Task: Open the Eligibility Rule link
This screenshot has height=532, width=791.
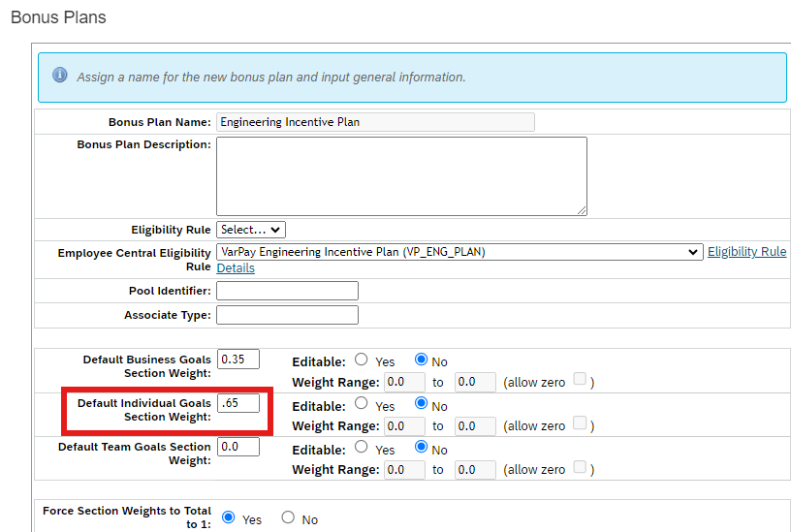Action: [x=746, y=252]
